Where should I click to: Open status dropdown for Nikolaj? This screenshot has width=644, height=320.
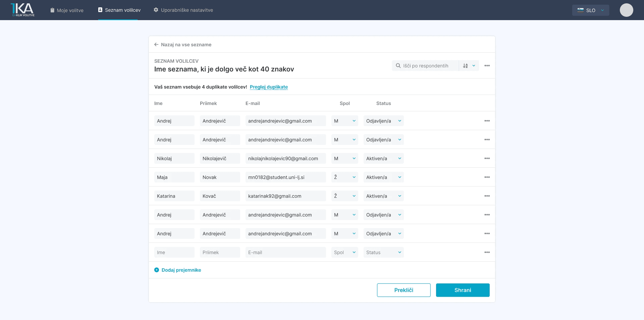(384, 158)
